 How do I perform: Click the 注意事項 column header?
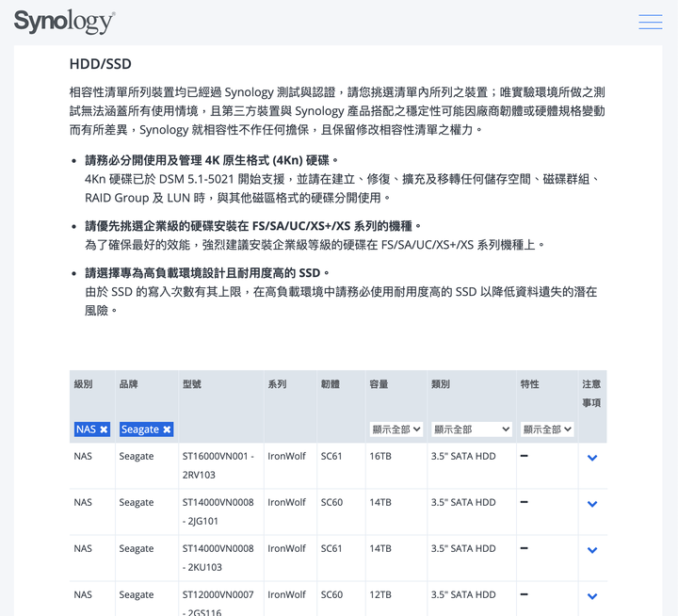591,393
